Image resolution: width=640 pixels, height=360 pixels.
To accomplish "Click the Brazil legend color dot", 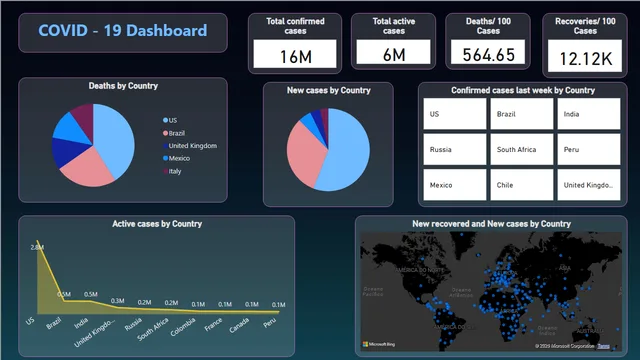I will (165, 133).
